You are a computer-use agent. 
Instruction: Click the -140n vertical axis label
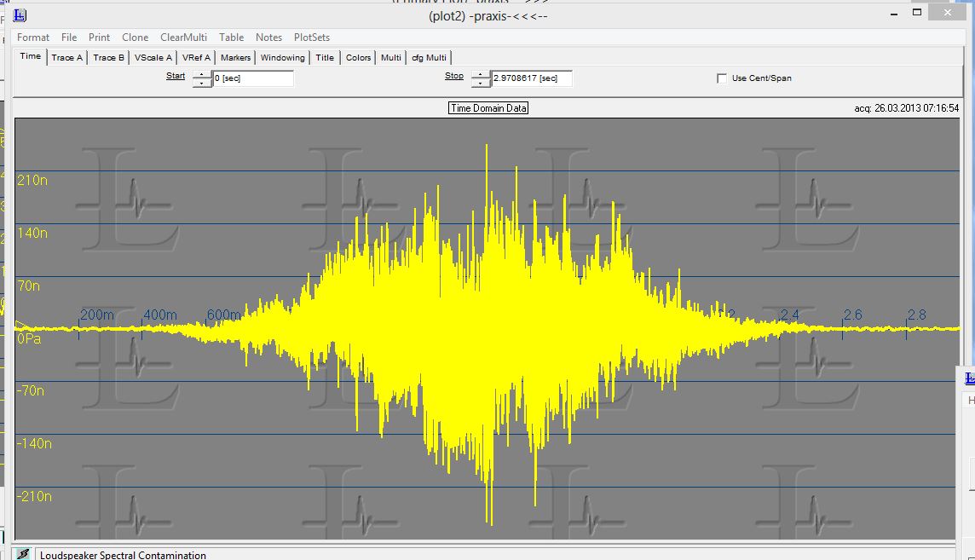[x=34, y=444]
